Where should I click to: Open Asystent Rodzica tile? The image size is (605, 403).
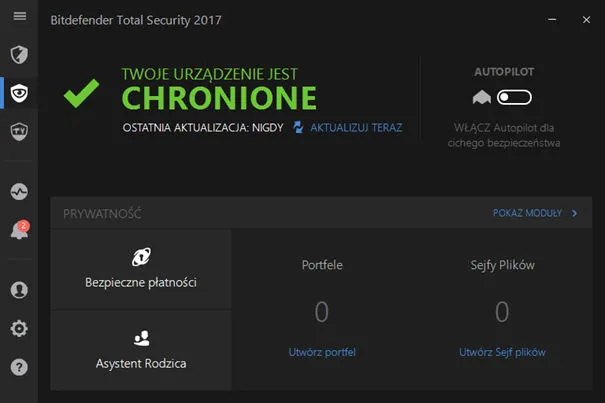coord(141,351)
